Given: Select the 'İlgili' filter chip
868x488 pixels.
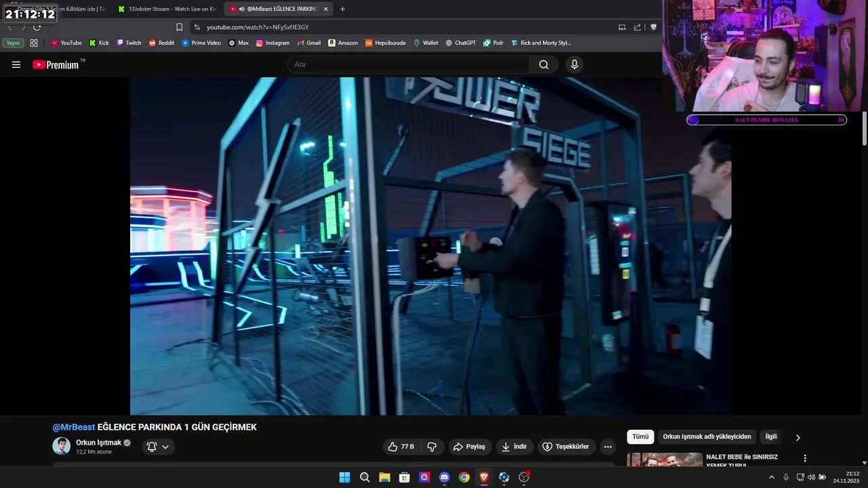Looking at the screenshot, I should pyautogui.click(x=771, y=436).
